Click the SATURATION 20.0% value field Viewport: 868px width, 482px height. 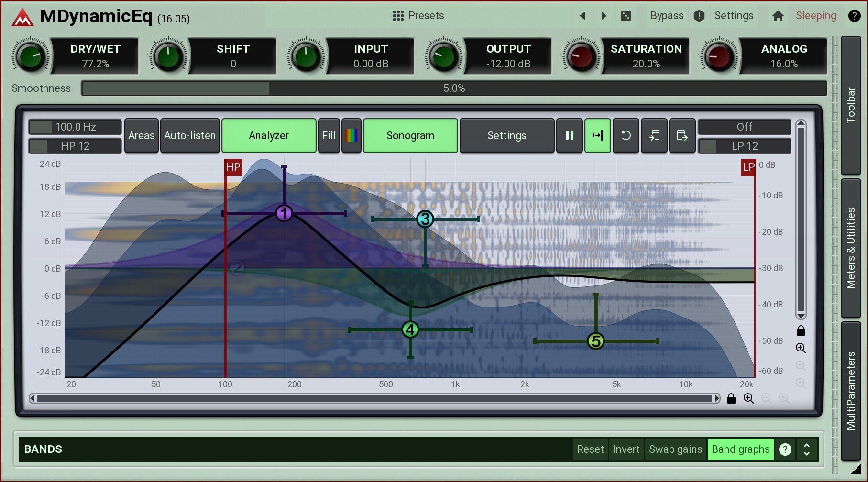tap(646, 64)
